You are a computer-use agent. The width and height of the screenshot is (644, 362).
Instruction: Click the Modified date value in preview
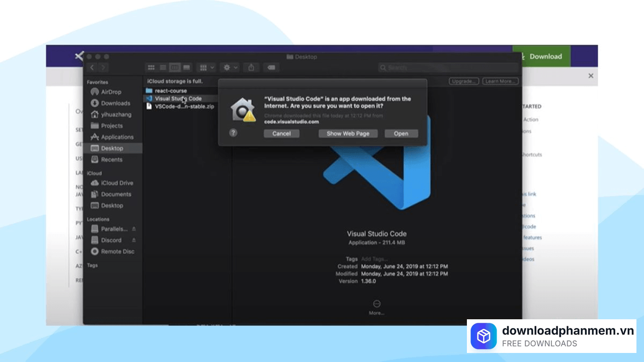coord(405,274)
